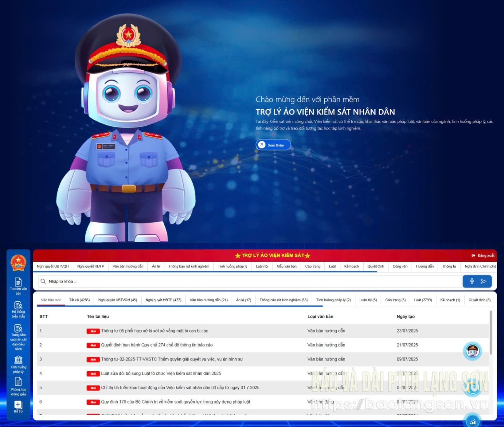504x427 pixels.
Task: Click date cell 23/07/2025
Action: coord(407,331)
